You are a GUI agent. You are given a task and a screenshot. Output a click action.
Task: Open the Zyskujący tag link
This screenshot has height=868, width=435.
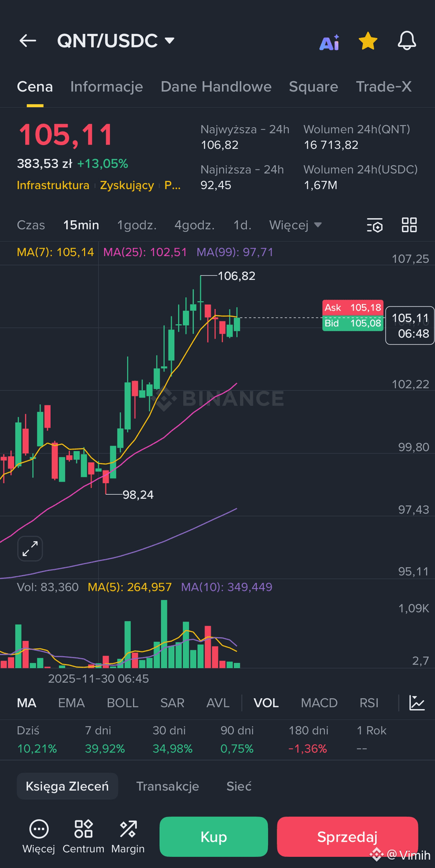tap(127, 185)
